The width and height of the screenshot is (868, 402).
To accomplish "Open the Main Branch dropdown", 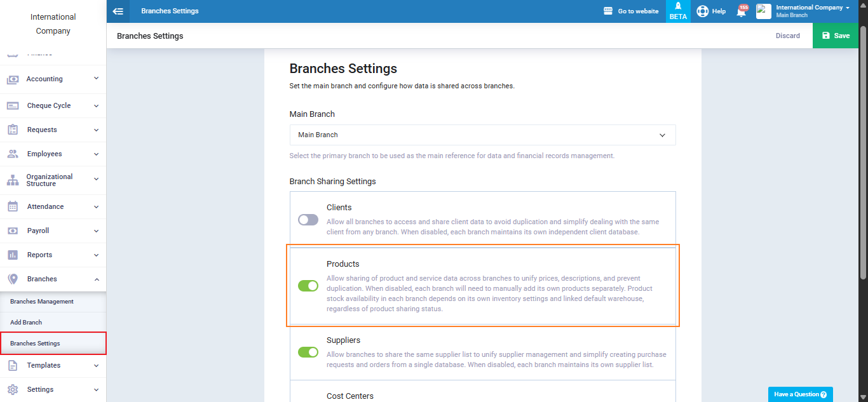I will click(482, 135).
